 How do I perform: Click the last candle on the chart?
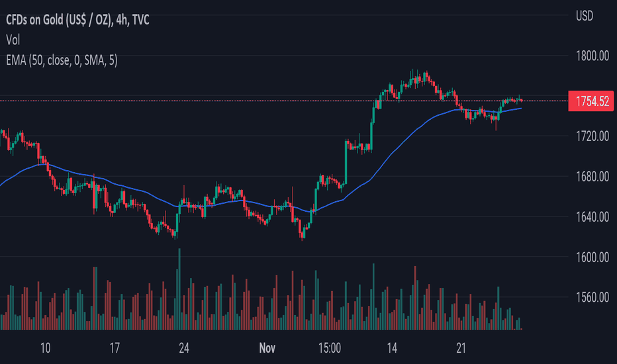522,101
